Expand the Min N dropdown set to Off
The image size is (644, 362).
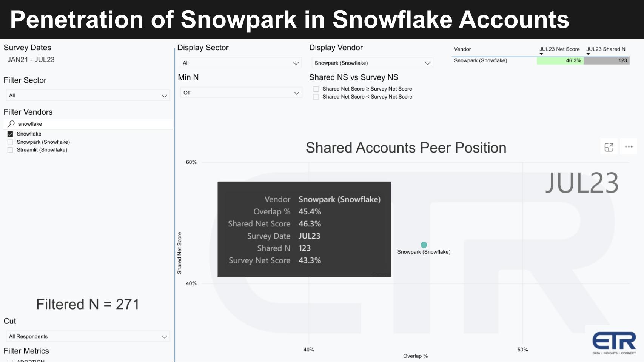click(240, 92)
